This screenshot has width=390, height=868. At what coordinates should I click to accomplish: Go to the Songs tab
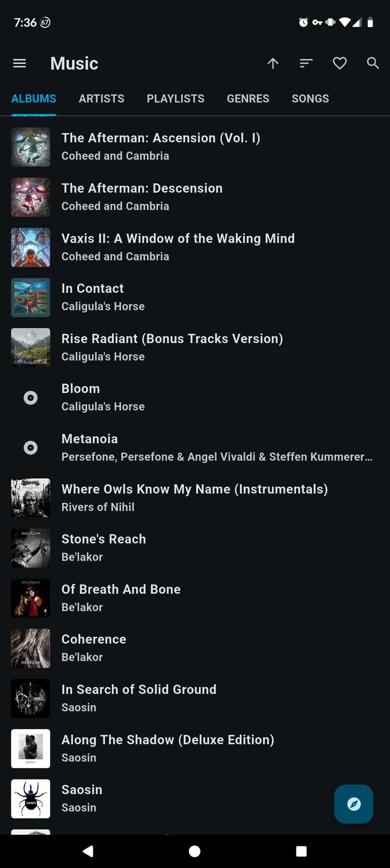pos(310,99)
